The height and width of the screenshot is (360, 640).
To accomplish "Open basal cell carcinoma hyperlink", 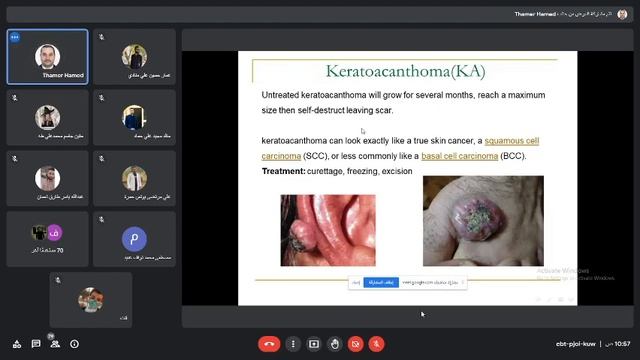I will 460,156.
